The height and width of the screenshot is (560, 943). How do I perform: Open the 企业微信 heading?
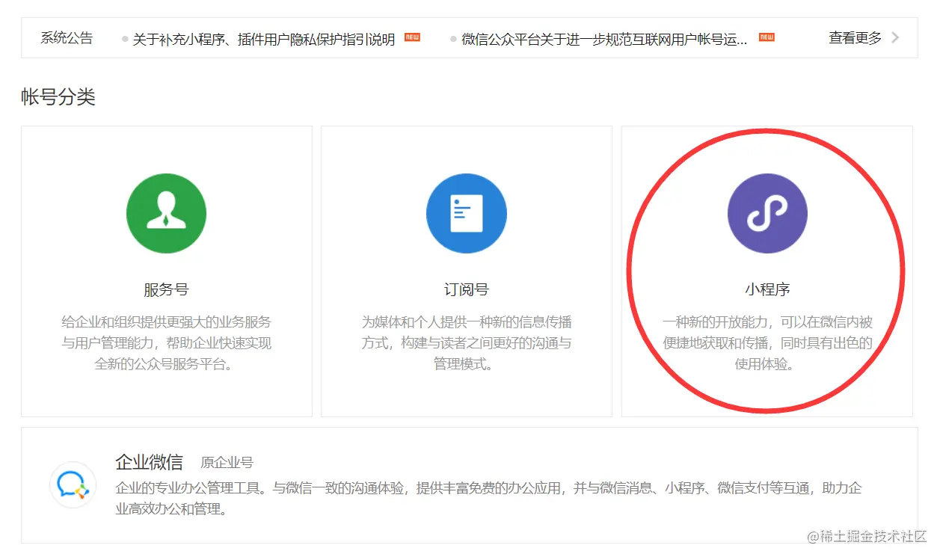click(149, 462)
